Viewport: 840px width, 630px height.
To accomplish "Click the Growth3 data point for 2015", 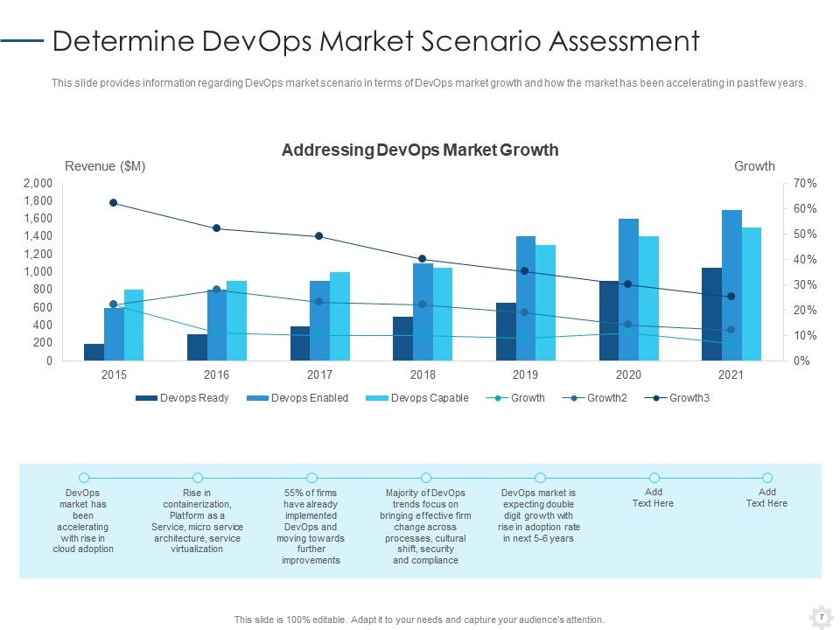I will pos(113,202).
